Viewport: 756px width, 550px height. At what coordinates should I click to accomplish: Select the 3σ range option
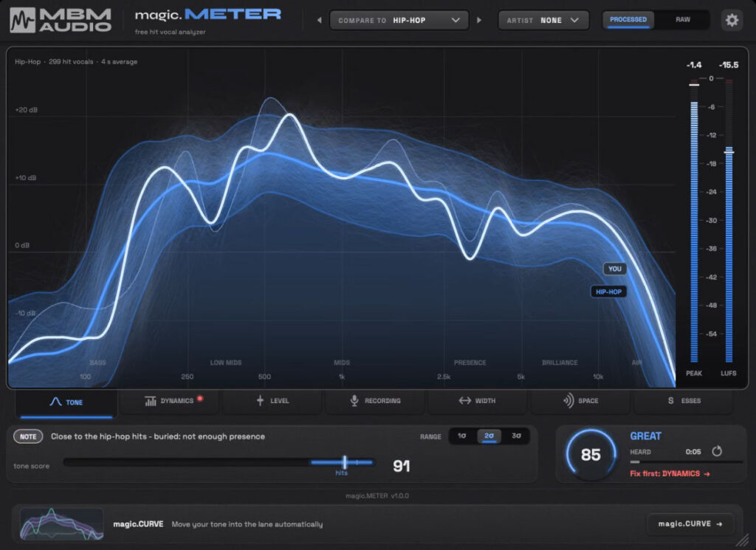[516, 436]
